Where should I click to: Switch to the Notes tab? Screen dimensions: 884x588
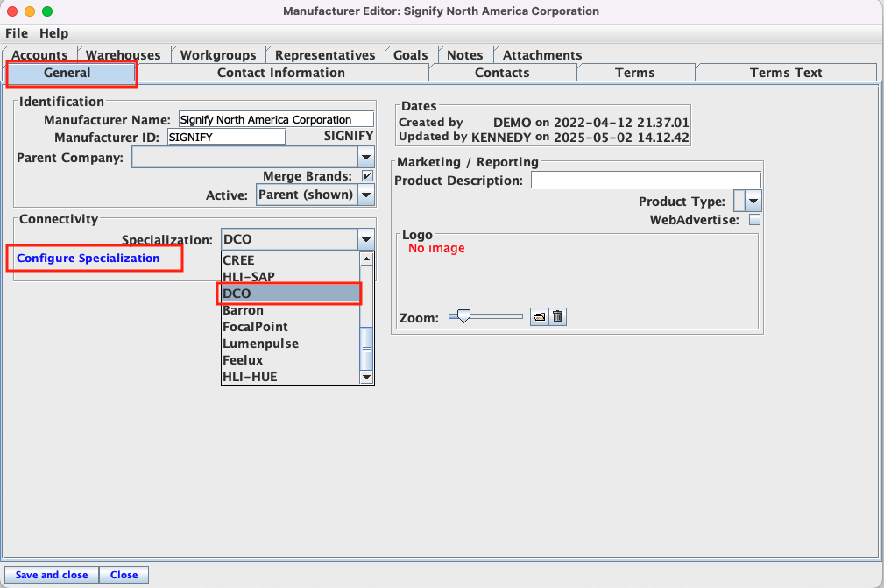465,54
